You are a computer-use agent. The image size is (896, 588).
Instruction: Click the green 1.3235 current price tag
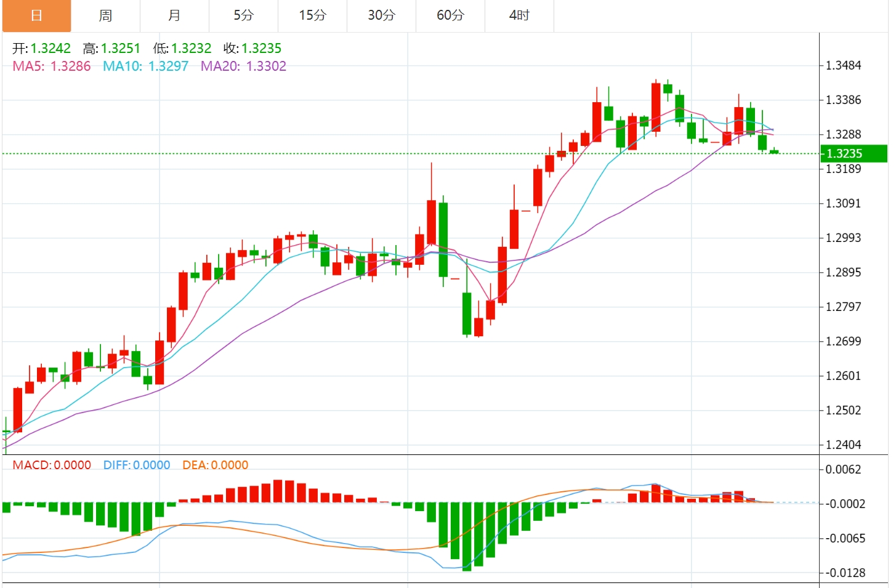click(853, 153)
